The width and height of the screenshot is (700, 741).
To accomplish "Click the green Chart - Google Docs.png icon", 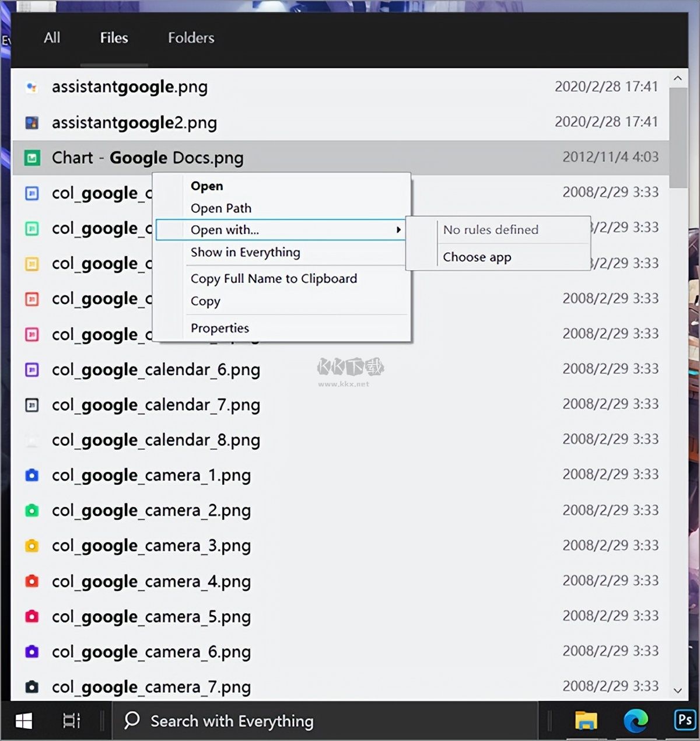I will point(32,158).
